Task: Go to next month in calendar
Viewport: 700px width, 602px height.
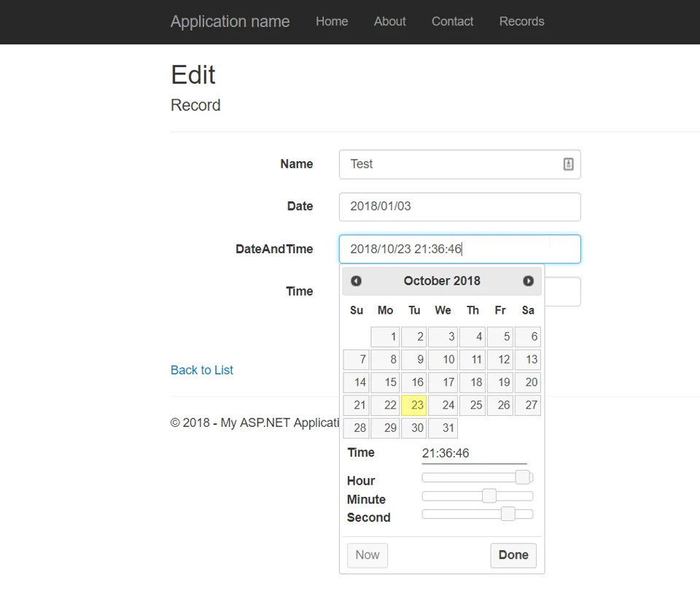Action: (528, 281)
